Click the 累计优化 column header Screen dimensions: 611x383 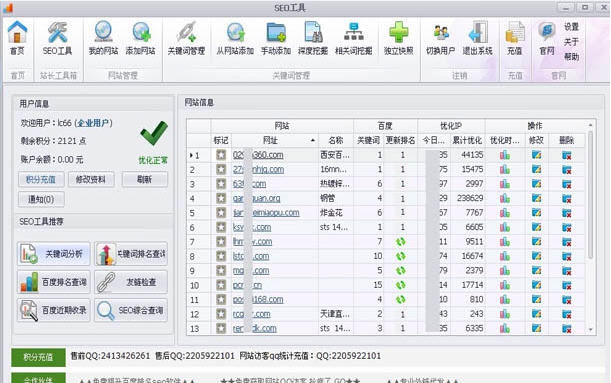pyautogui.click(x=467, y=140)
